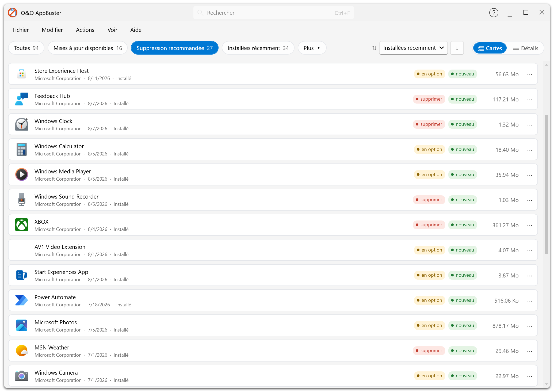The height and width of the screenshot is (392, 554).
Task: Click en option badge for Windows Calculator
Action: [429, 150]
